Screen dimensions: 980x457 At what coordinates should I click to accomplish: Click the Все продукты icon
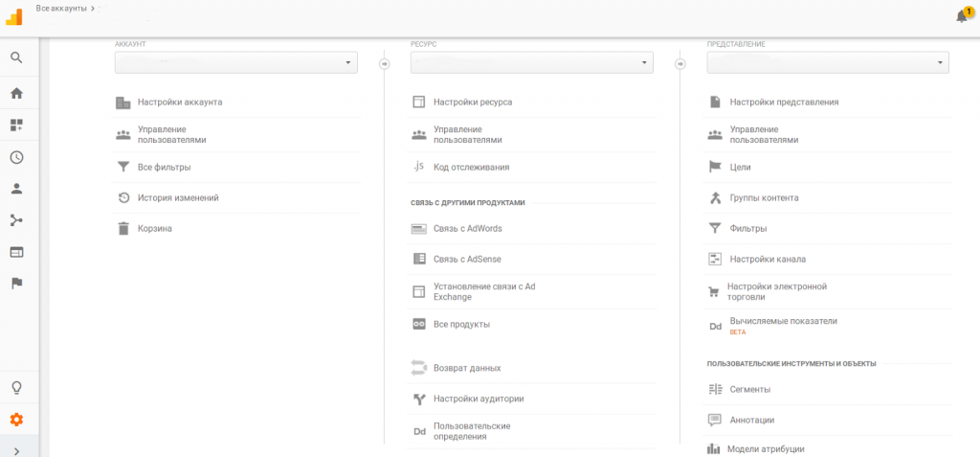[x=419, y=324]
